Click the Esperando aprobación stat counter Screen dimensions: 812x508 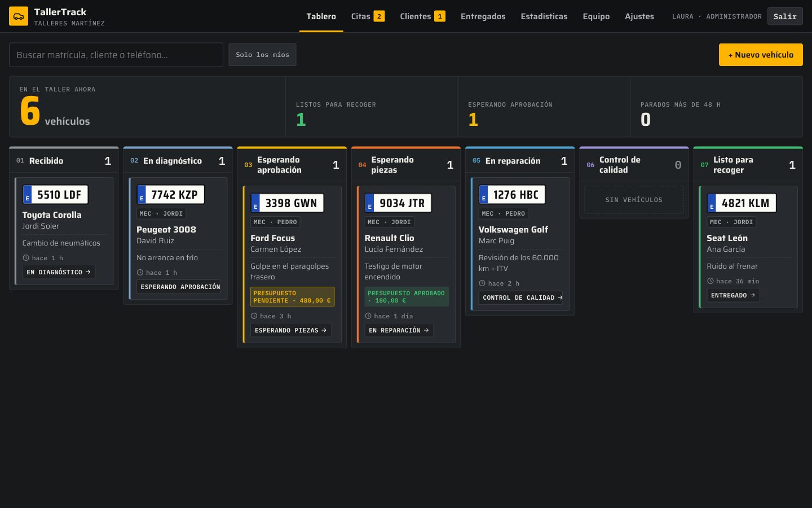pos(544,107)
